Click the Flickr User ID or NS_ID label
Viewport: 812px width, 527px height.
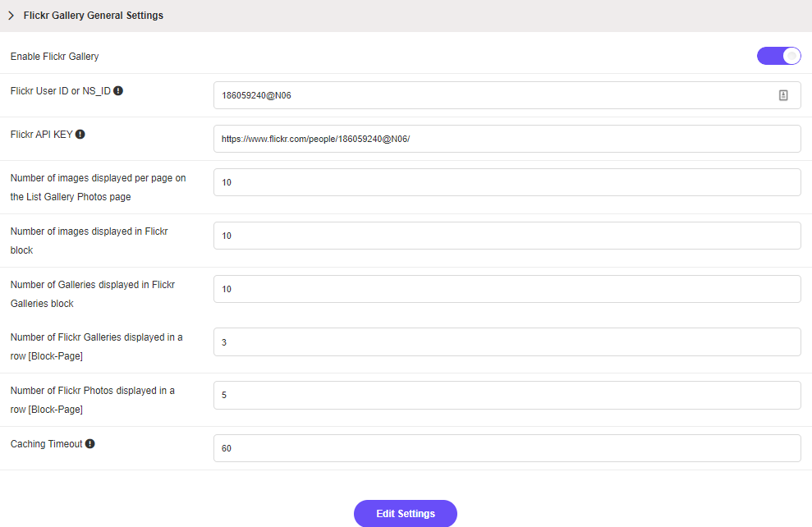pyautogui.click(x=61, y=91)
